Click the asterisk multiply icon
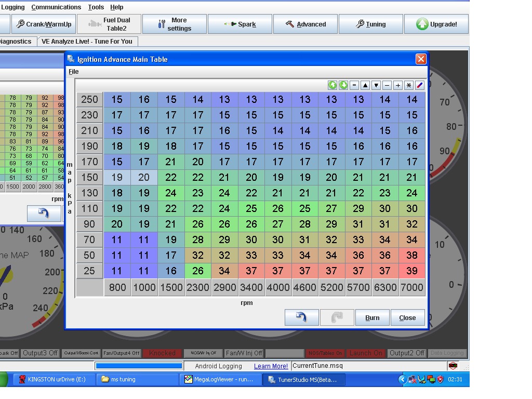Screen dimensions: 532x399 pos(409,85)
